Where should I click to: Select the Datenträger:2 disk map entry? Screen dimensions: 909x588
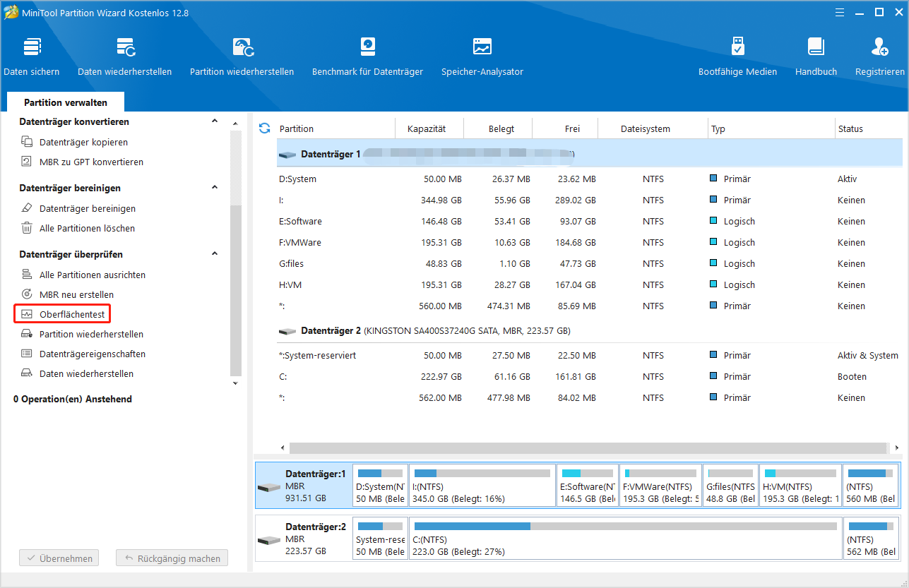[x=304, y=538]
